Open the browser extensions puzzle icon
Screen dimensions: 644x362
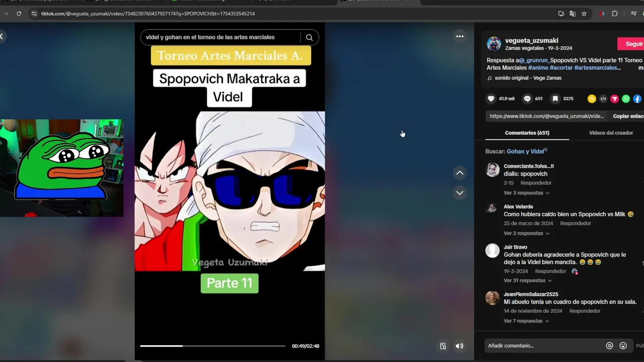click(614, 14)
